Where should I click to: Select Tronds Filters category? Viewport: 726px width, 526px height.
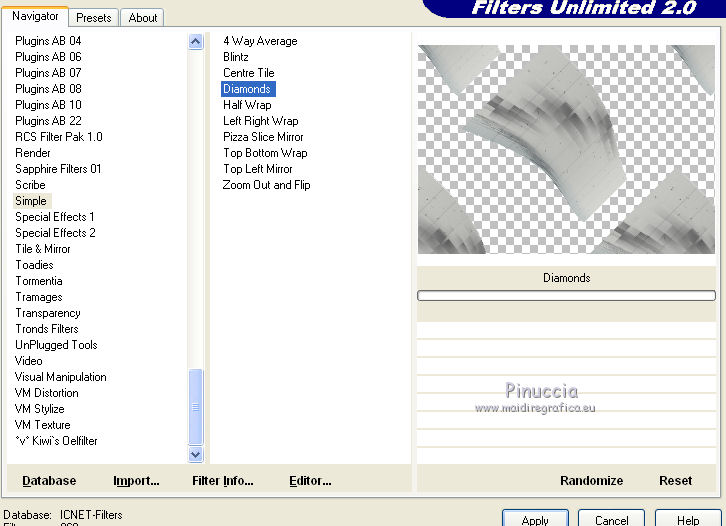(47, 329)
